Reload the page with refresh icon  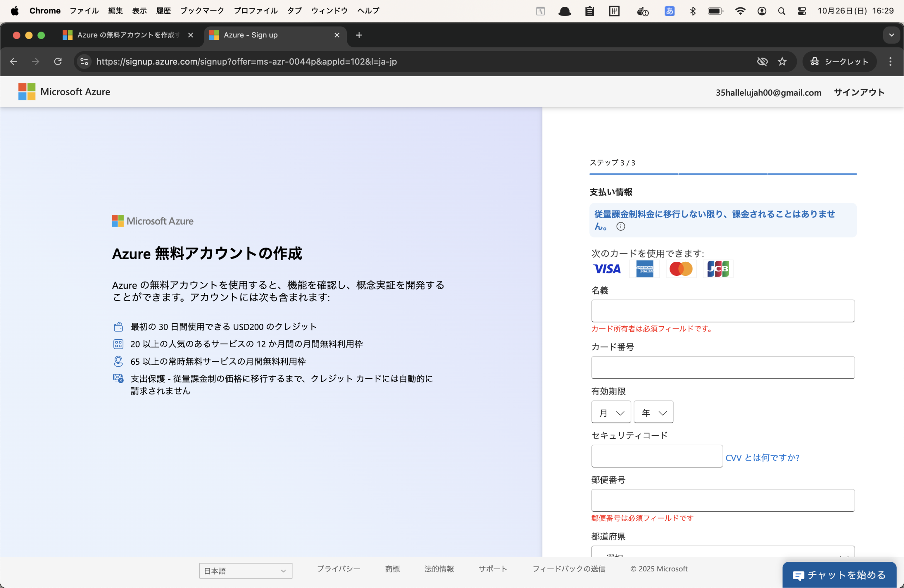[x=58, y=61]
